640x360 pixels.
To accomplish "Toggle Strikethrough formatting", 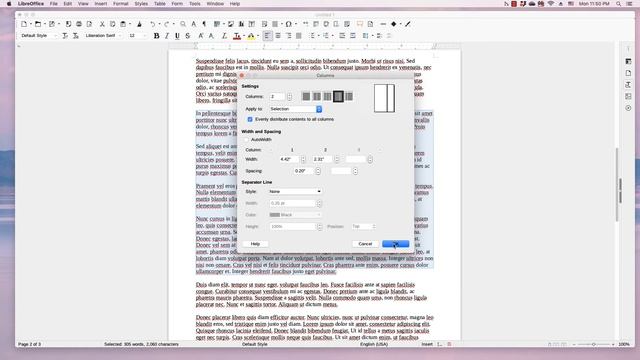I will pyautogui.click(x=188, y=36).
